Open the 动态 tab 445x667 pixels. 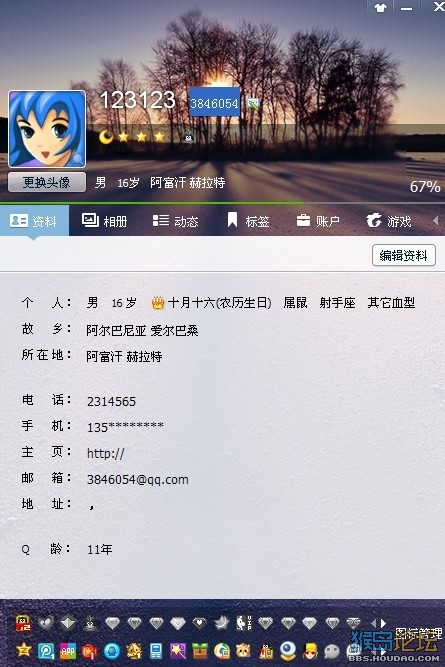[176, 220]
